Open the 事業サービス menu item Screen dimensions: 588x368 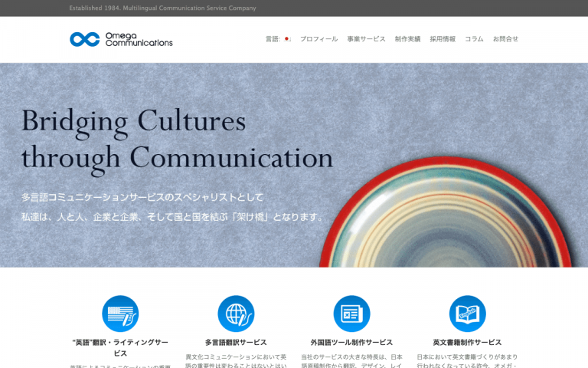click(366, 39)
